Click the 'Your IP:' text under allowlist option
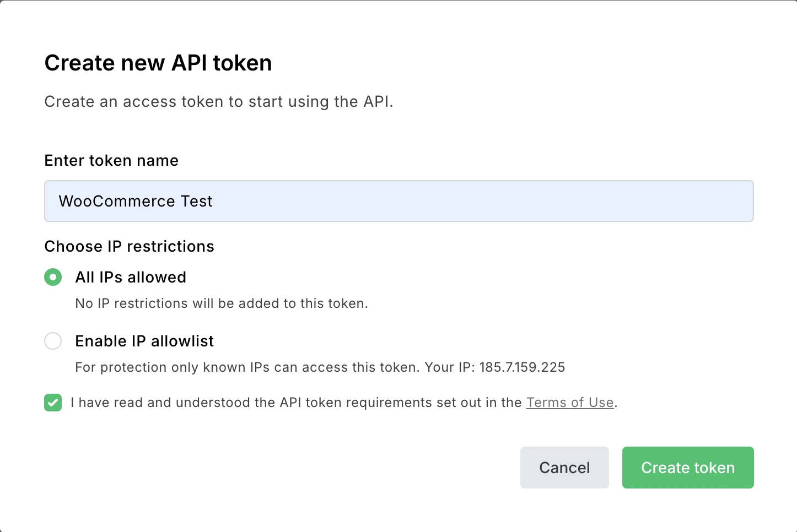 pos(449,367)
